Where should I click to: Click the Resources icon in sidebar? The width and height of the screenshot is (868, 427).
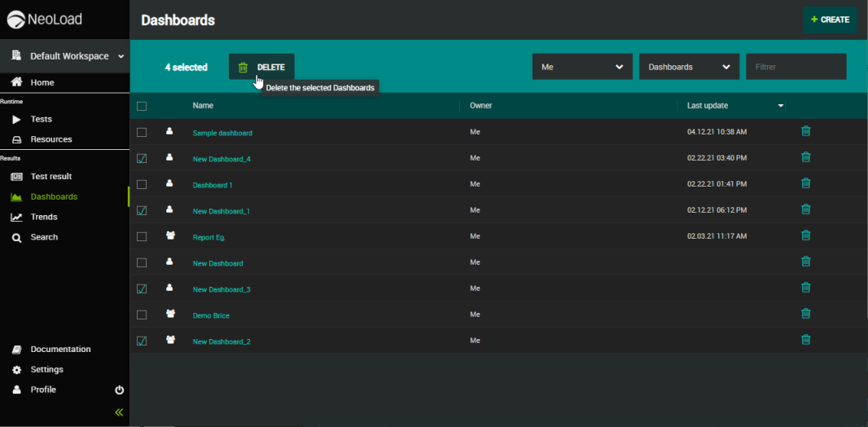(16, 139)
